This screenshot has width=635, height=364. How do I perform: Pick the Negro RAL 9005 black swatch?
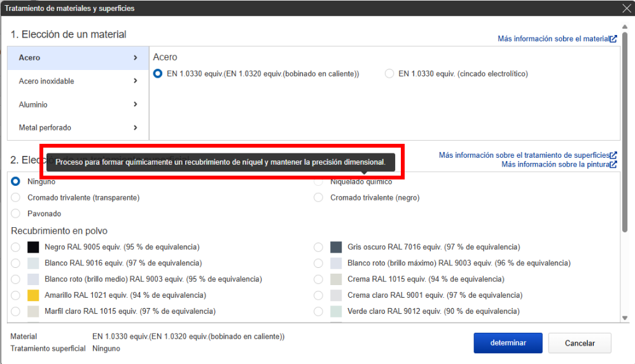[x=34, y=247]
